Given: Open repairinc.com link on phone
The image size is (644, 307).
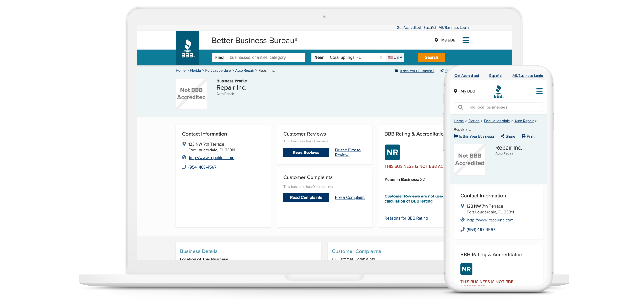Looking at the screenshot, I should (490, 220).
